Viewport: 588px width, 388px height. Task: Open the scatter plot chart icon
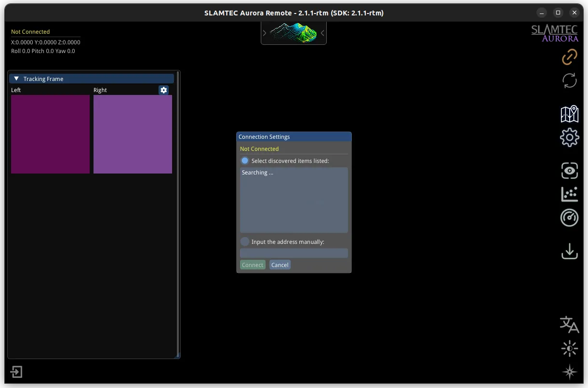[570, 194]
